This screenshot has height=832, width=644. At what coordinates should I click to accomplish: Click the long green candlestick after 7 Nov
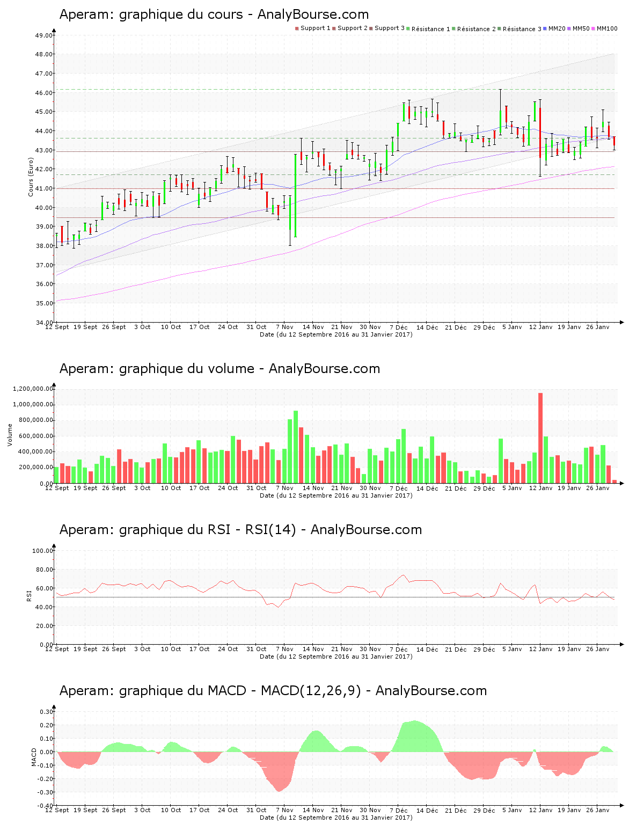(x=296, y=195)
